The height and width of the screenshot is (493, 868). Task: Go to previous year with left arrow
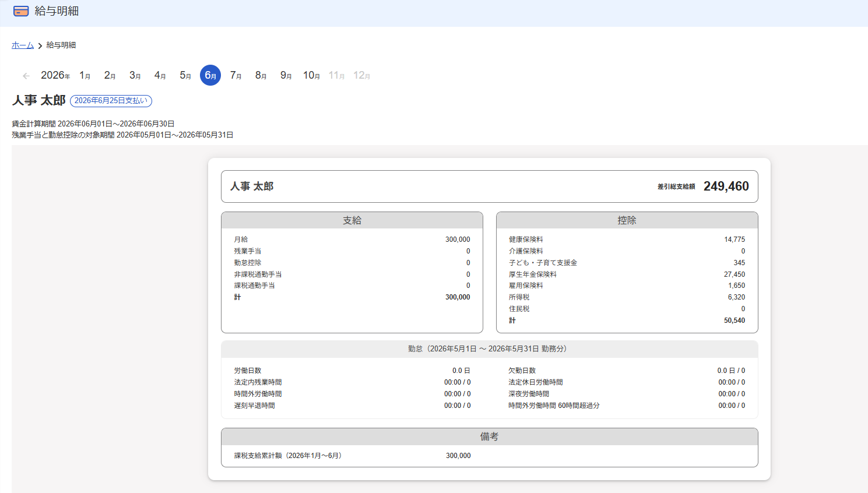26,76
